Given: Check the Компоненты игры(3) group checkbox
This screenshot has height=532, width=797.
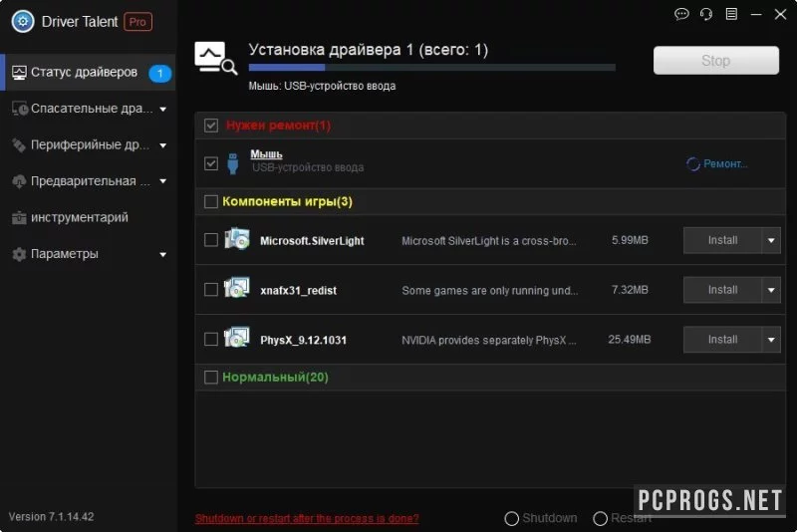Looking at the screenshot, I should [x=211, y=201].
